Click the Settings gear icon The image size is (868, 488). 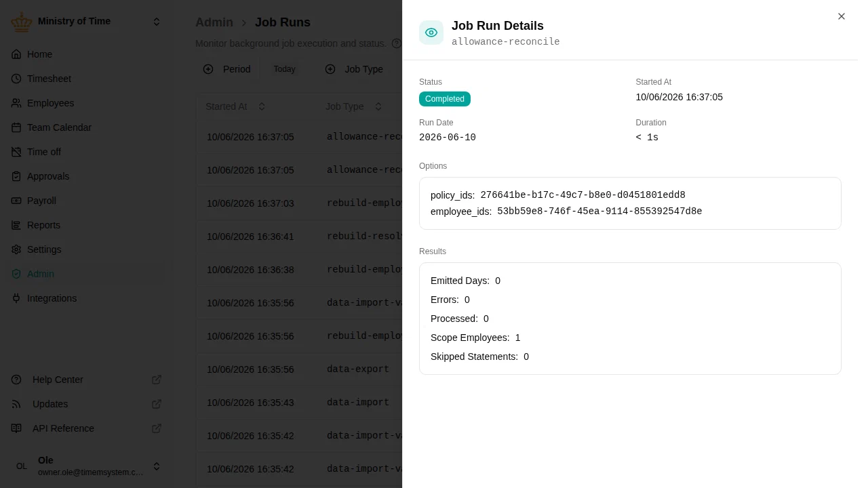[x=16, y=249]
